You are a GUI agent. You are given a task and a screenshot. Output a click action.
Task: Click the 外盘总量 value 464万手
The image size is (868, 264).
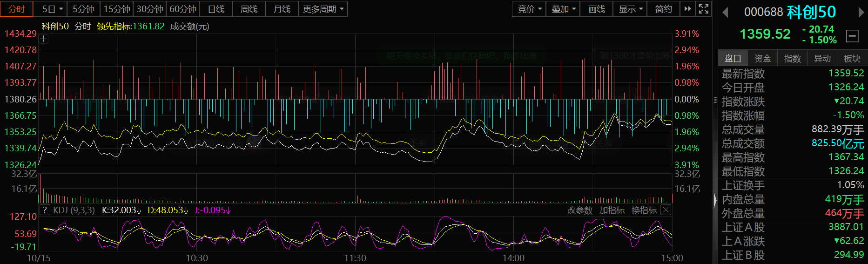[x=845, y=213]
